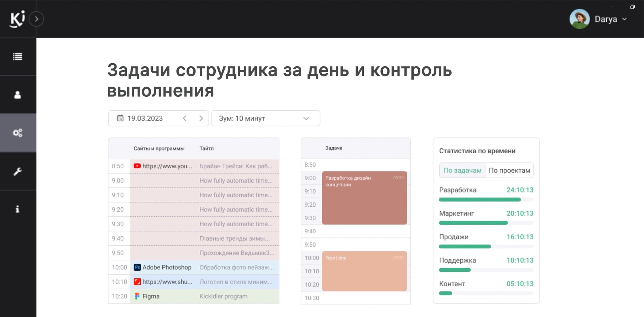The height and width of the screenshot is (317, 644).
Task: Click the calendar icon in date field
Action: tap(120, 118)
